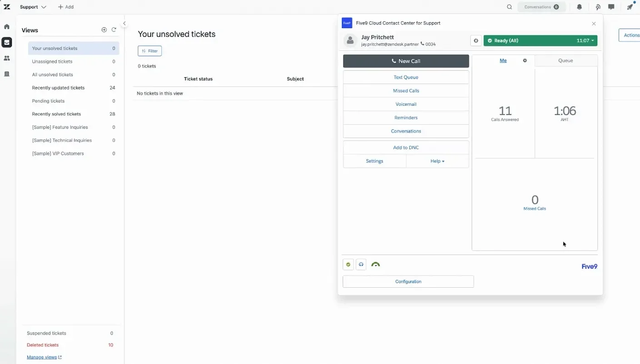The height and width of the screenshot is (364, 640).
Task: Expand the Help dropdown in Five9
Action: point(437,161)
